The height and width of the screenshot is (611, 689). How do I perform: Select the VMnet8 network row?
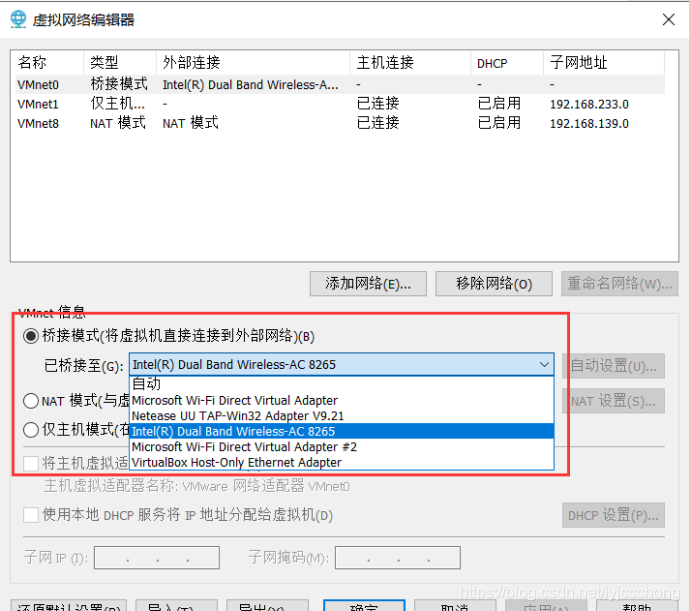pyautogui.click(x=340, y=123)
